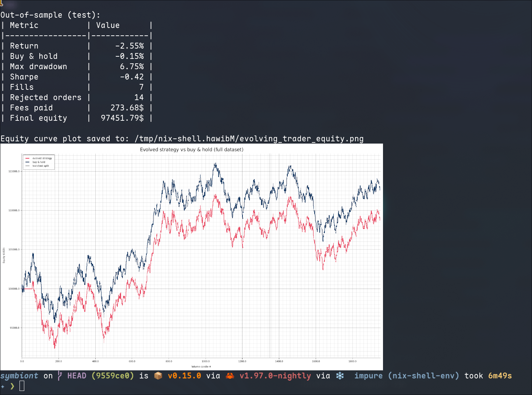Screen dimensions: 532x395
Task: Click the 'Final equity' row label
Action: tap(39, 118)
